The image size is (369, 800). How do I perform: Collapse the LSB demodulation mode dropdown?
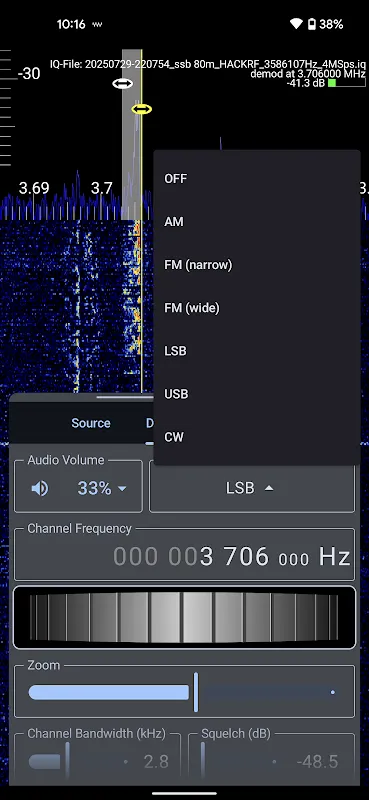pos(252,488)
